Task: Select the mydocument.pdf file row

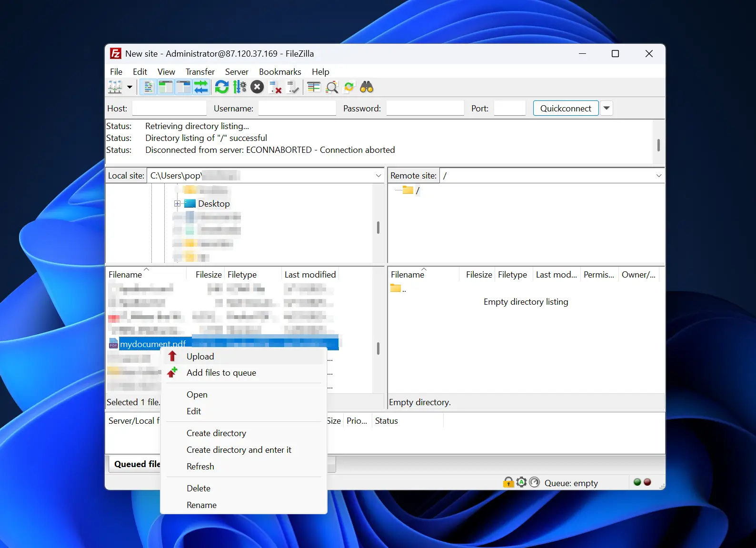Action: 224,344
